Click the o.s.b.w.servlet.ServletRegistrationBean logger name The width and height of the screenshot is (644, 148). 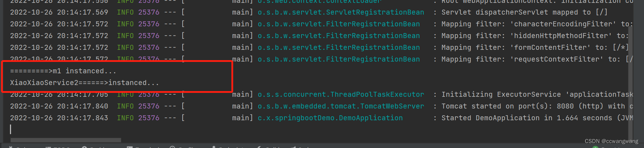coord(341,12)
